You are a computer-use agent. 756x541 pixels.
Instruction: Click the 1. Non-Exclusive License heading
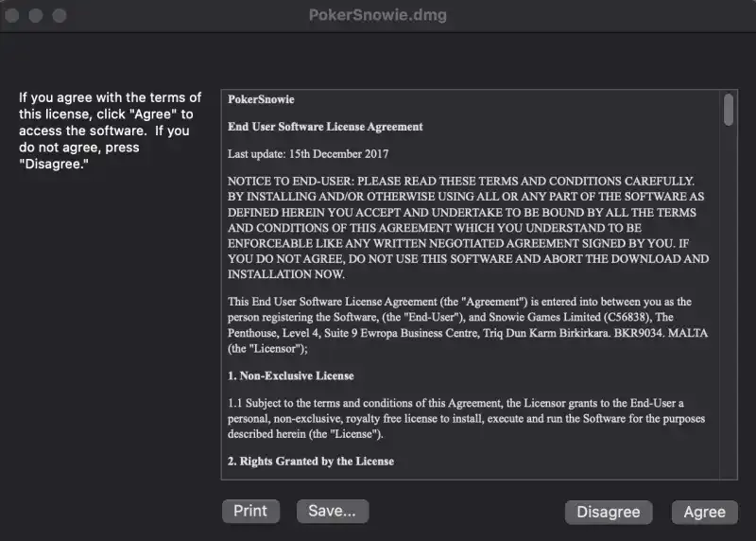pos(291,375)
